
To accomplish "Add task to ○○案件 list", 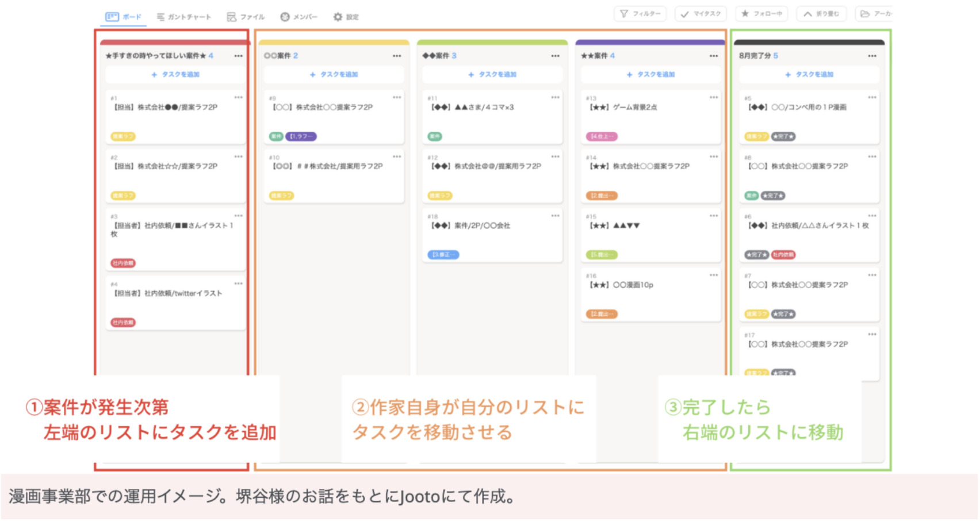I will pyautogui.click(x=334, y=74).
